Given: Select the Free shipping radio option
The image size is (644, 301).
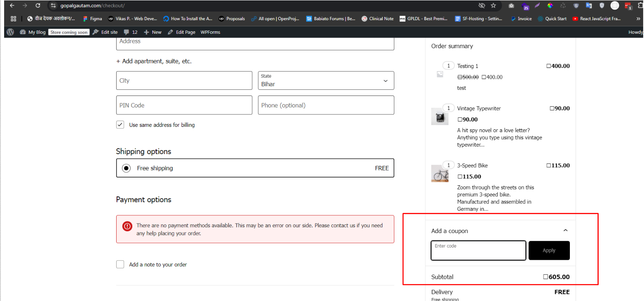Looking at the screenshot, I should pyautogui.click(x=126, y=168).
